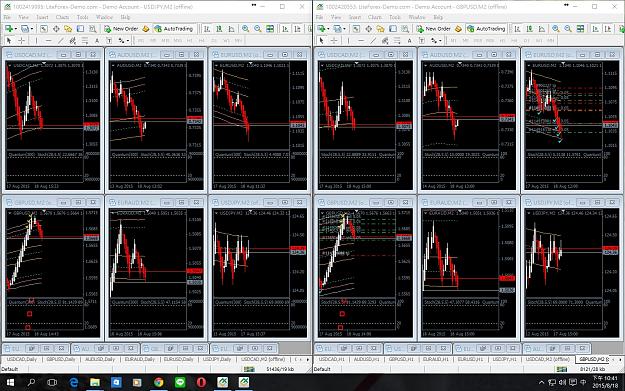The width and height of the screenshot is (625, 391).
Task: Toggle Chart Shift in left window
Action: click(298, 29)
